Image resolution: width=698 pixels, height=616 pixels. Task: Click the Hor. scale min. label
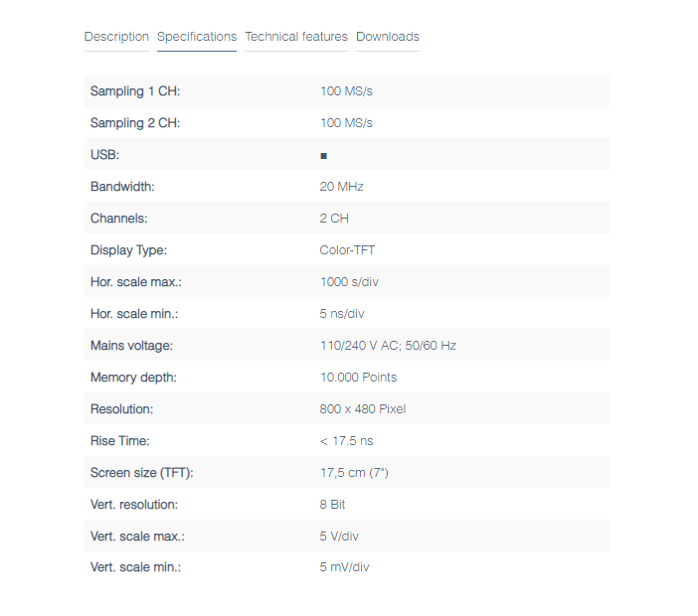pyautogui.click(x=134, y=314)
